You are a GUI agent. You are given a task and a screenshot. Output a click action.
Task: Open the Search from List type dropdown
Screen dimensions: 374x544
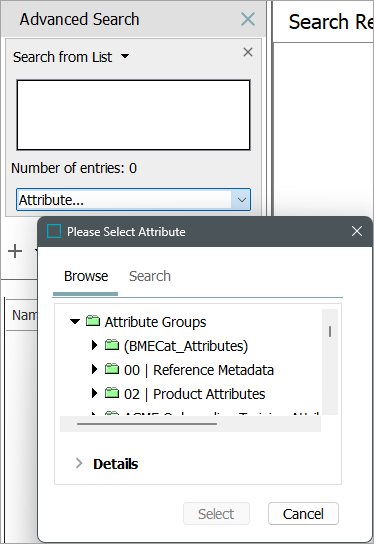pyautogui.click(x=125, y=56)
